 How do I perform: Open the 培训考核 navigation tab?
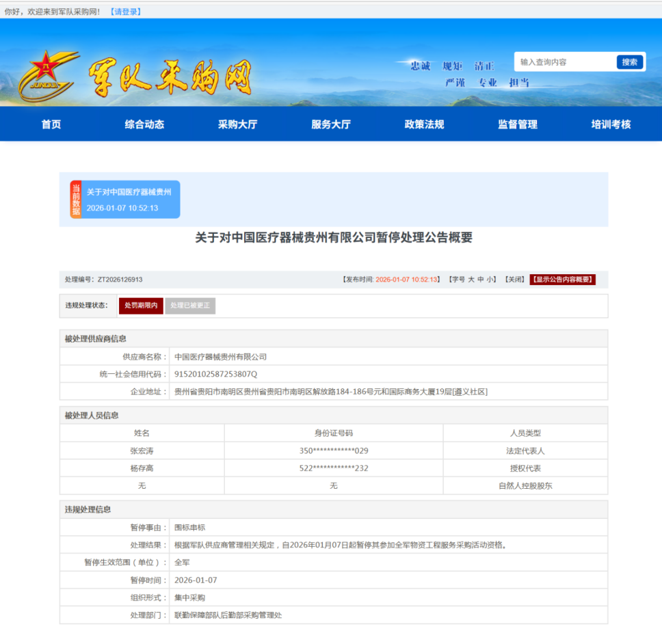(611, 124)
